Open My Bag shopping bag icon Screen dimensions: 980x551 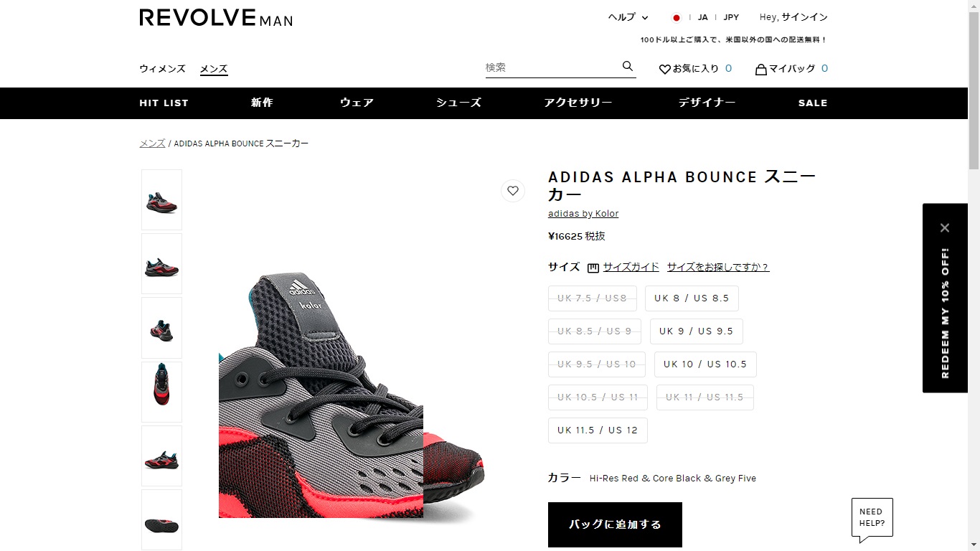[761, 69]
